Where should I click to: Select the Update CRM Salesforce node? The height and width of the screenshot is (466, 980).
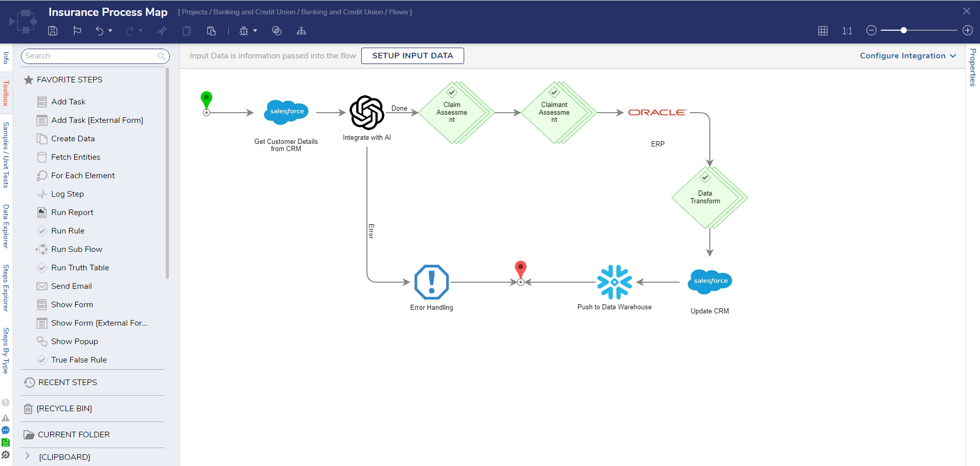click(x=710, y=282)
